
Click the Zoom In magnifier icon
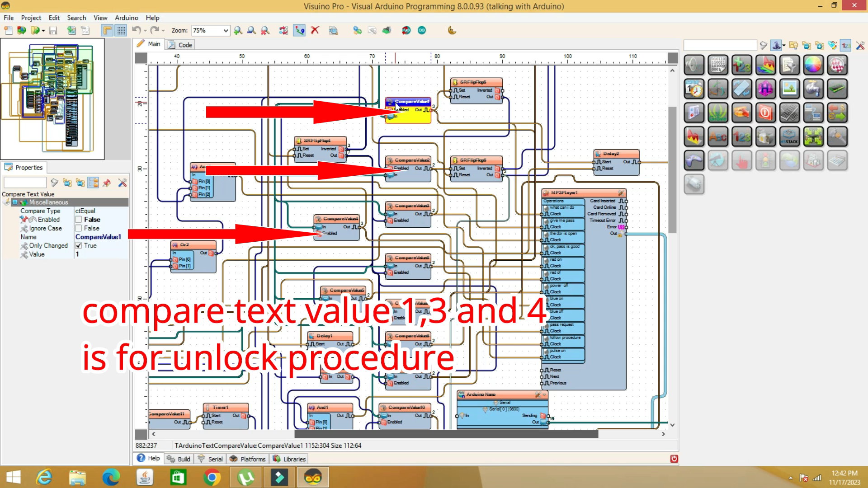pyautogui.click(x=238, y=30)
